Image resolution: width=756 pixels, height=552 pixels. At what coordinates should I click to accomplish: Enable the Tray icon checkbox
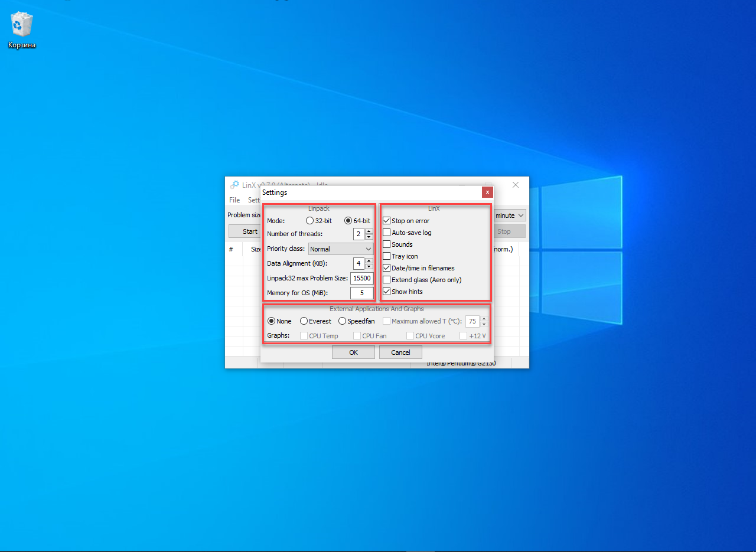(x=400, y=256)
